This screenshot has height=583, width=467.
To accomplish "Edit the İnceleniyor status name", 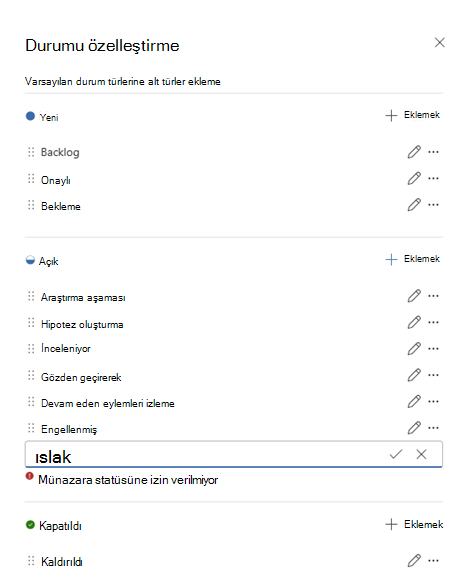I will (414, 348).
